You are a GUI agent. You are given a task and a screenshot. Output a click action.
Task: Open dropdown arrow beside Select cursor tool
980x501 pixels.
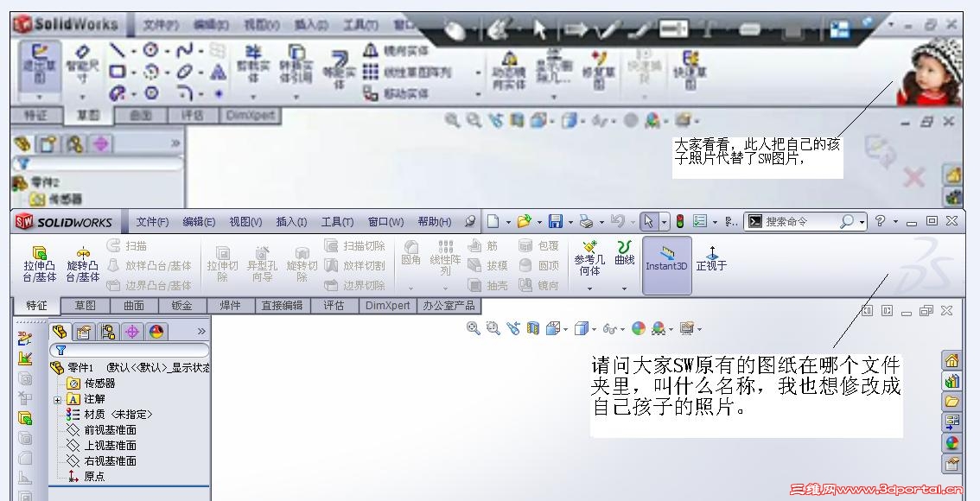click(664, 222)
